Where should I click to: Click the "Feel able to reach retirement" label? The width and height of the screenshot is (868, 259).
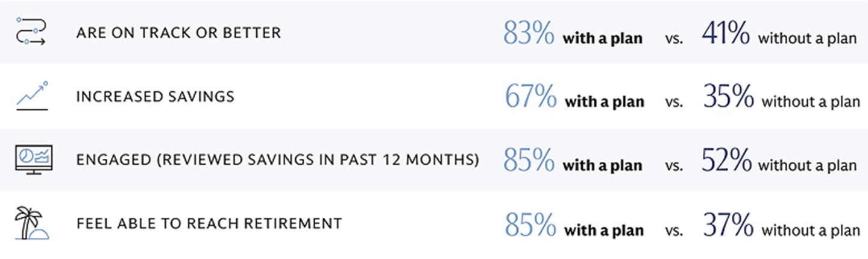(209, 224)
